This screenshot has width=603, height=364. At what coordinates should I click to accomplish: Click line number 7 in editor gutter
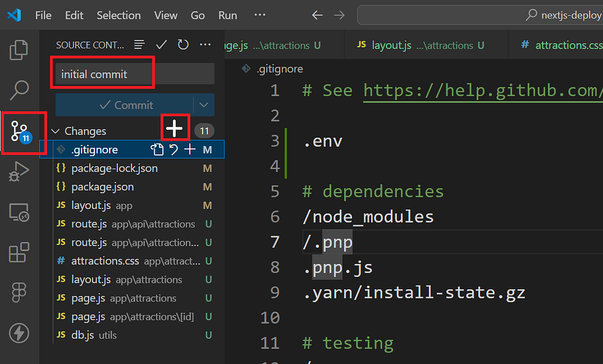coord(274,242)
